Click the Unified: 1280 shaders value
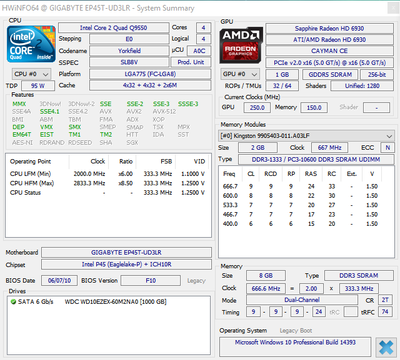The height and width of the screenshot is (360, 400). [362, 86]
